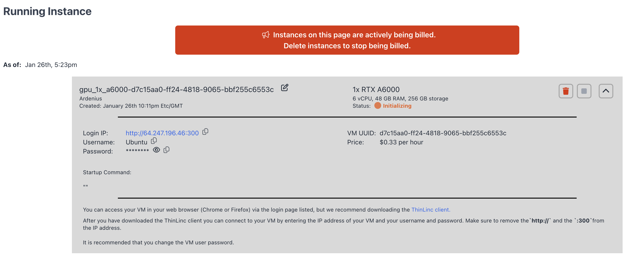
Task: Open the ThinLinc client link
Action: coord(431,210)
